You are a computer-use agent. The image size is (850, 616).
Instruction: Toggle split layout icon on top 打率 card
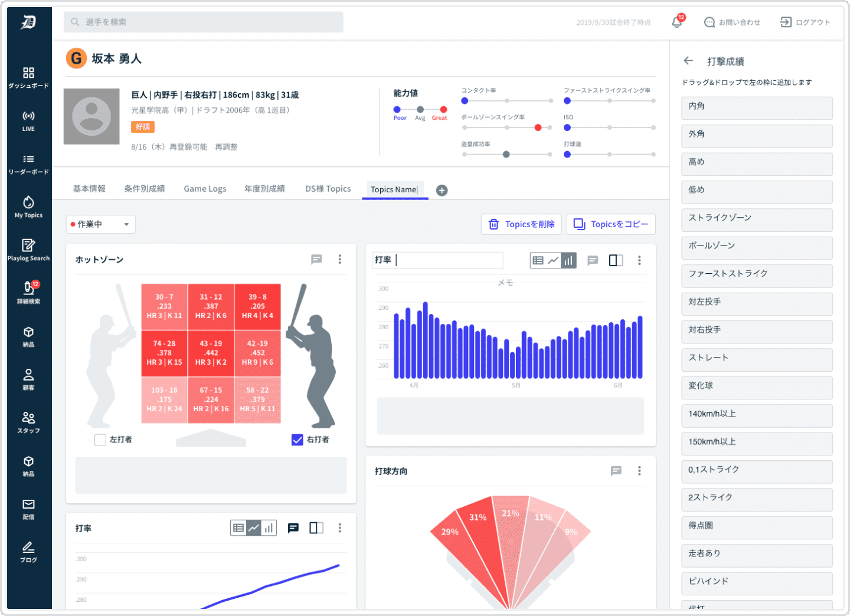click(x=616, y=260)
